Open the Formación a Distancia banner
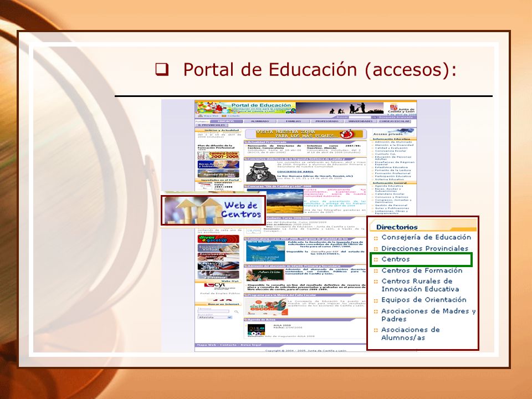This screenshot has height=399, width=532. coord(218,274)
